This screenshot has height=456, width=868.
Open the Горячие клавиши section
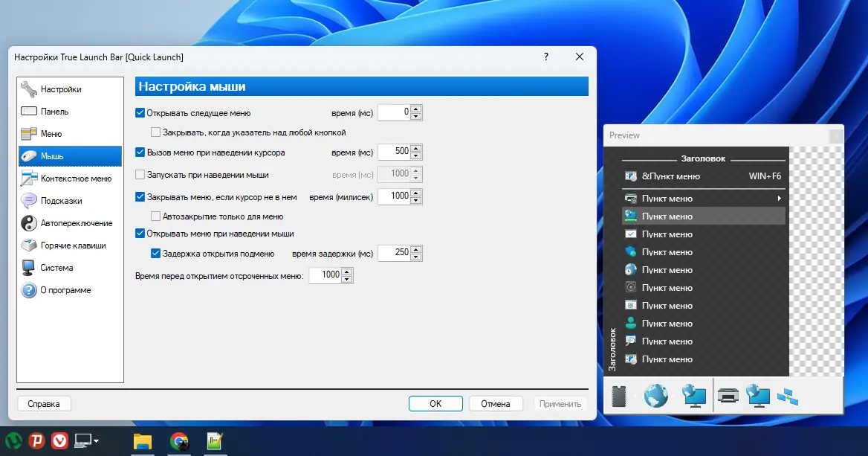(x=73, y=245)
